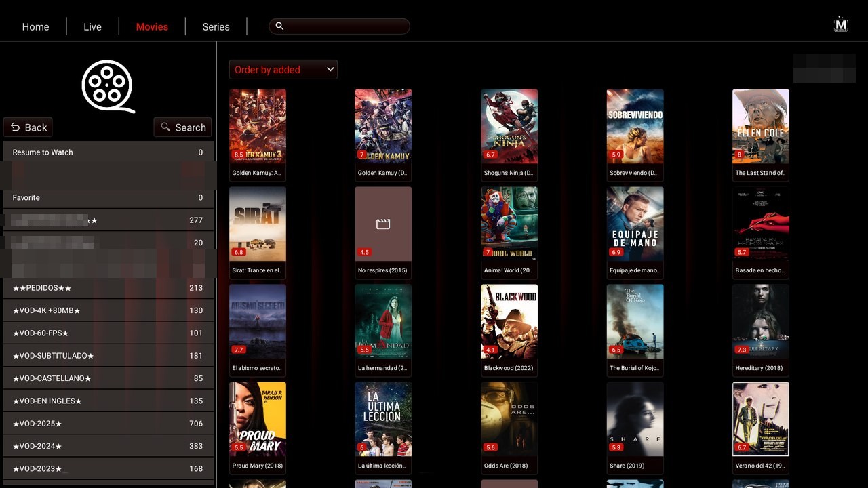Open the ★VOD-2024★ category

[x=108, y=446]
